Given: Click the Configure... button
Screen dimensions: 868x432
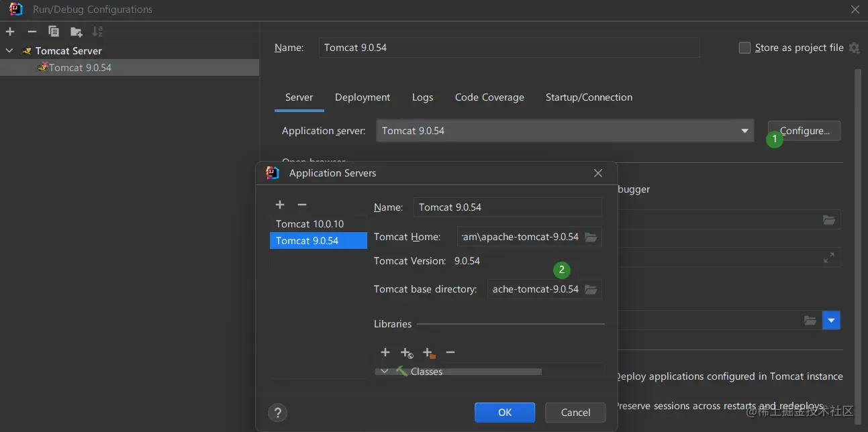Looking at the screenshot, I should pyautogui.click(x=804, y=131).
